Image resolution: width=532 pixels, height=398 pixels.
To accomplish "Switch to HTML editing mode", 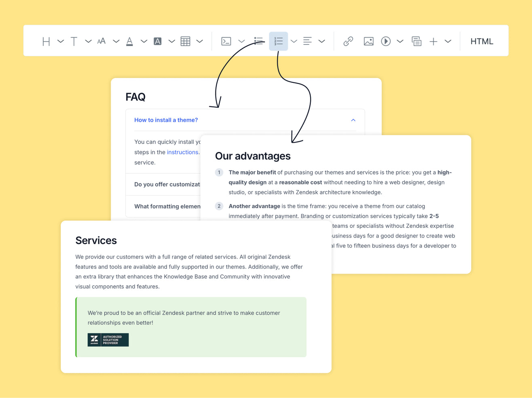I will [x=481, y=41].
